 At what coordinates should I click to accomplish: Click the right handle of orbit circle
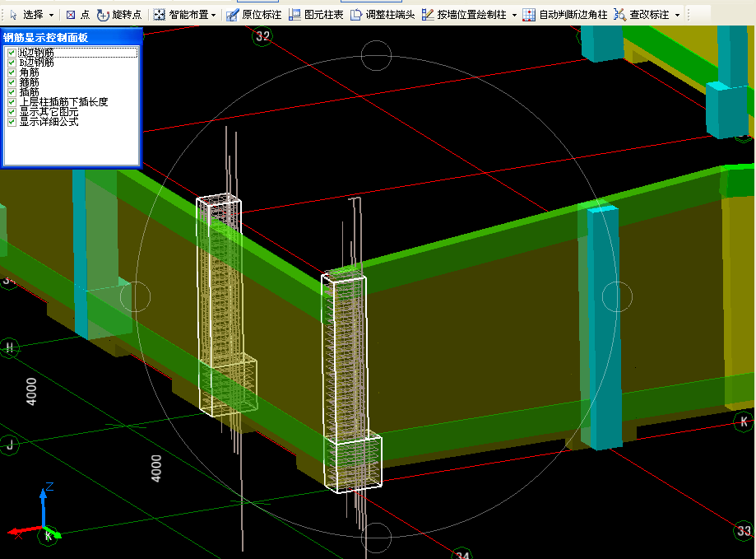point(617,296)
